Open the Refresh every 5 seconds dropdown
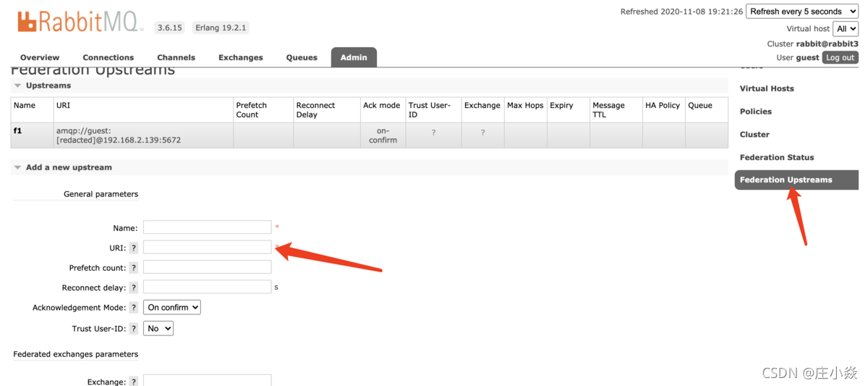This screenshot has width=868, height=386. (802, 12)
